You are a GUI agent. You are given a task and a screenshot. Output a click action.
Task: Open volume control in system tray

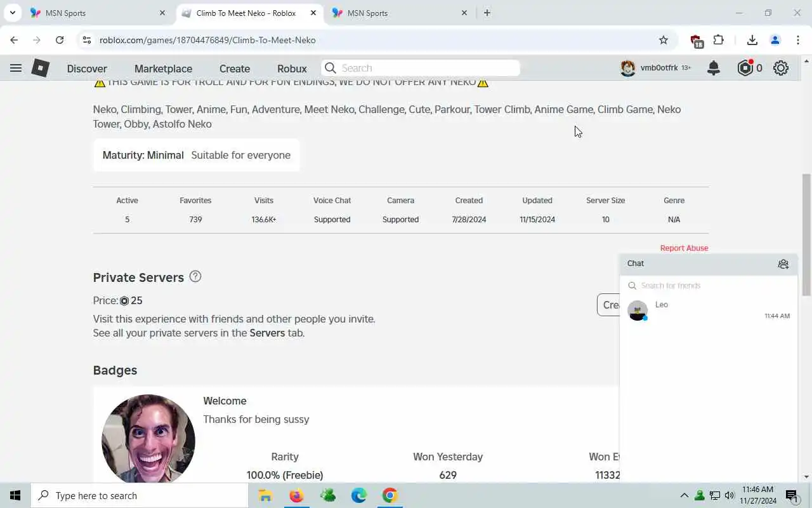pyautogui.click(x=730, y=495)
